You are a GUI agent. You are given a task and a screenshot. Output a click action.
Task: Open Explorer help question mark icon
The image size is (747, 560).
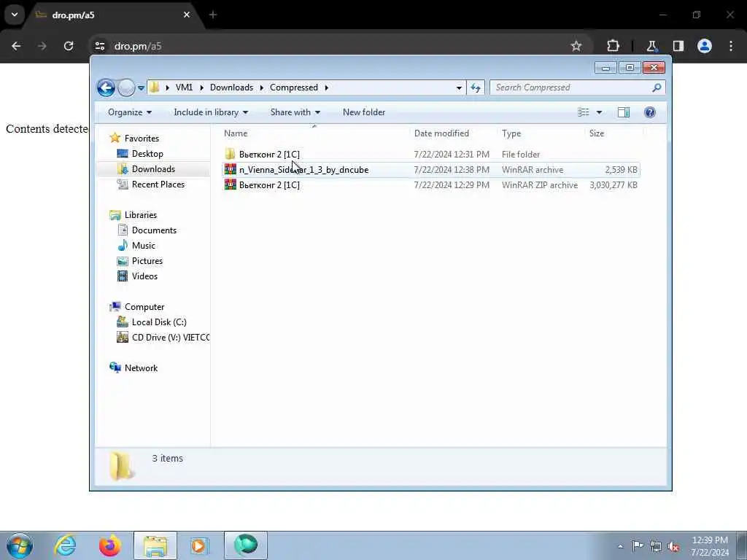tap(650, 112)
